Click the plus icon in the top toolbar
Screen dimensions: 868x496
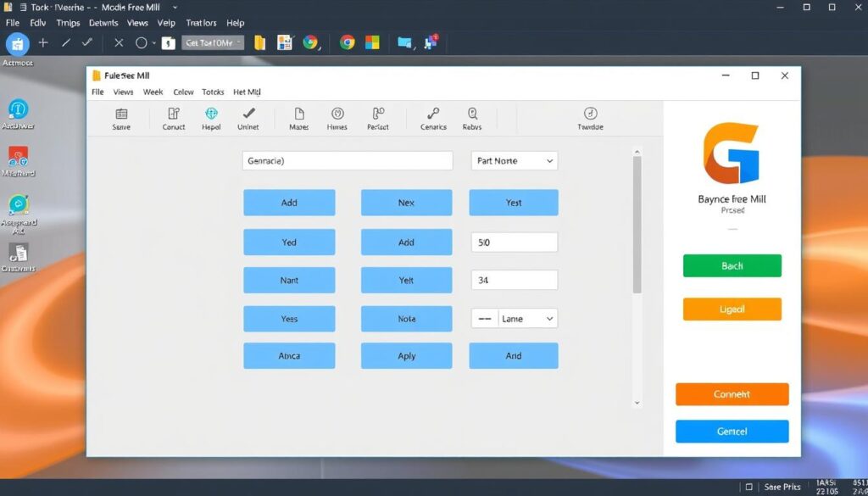click(x=43, y=42)
